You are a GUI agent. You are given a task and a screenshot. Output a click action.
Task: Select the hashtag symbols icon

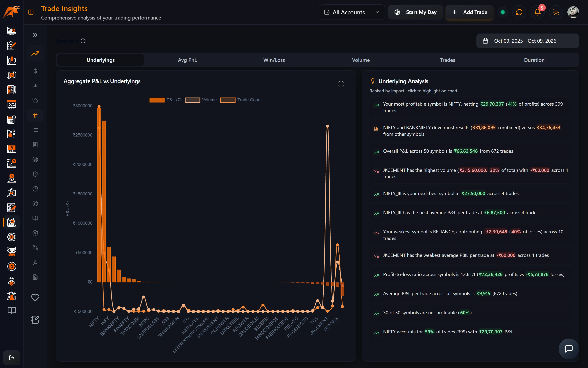pyautogui.click(x=35, y=115)
